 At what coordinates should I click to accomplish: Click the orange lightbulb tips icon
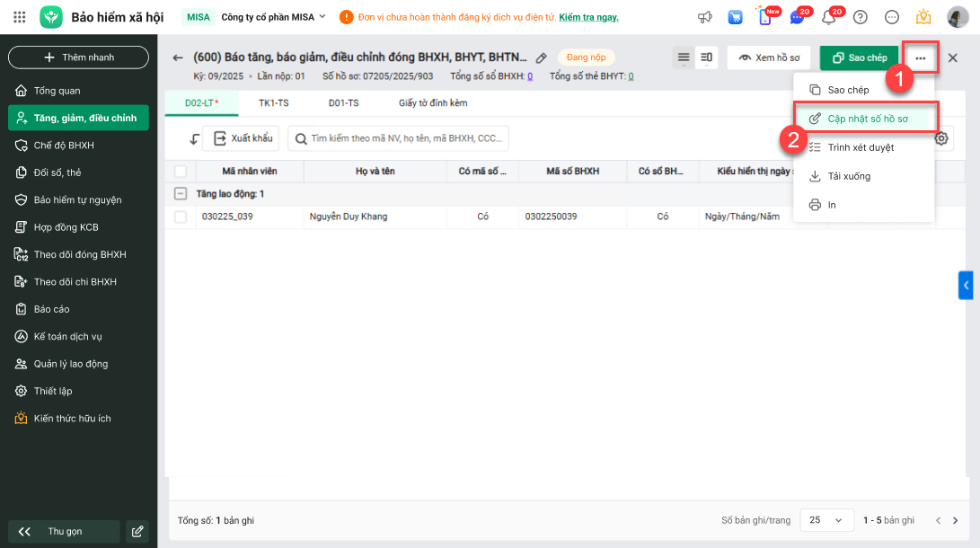tap(923, 17)
